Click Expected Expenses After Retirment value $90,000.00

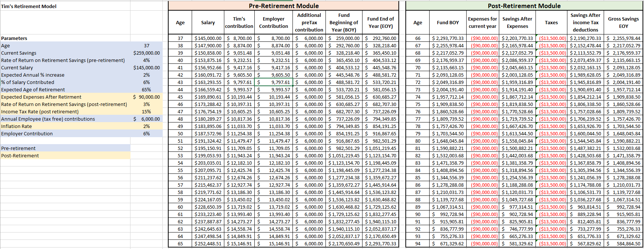point(147,97)
